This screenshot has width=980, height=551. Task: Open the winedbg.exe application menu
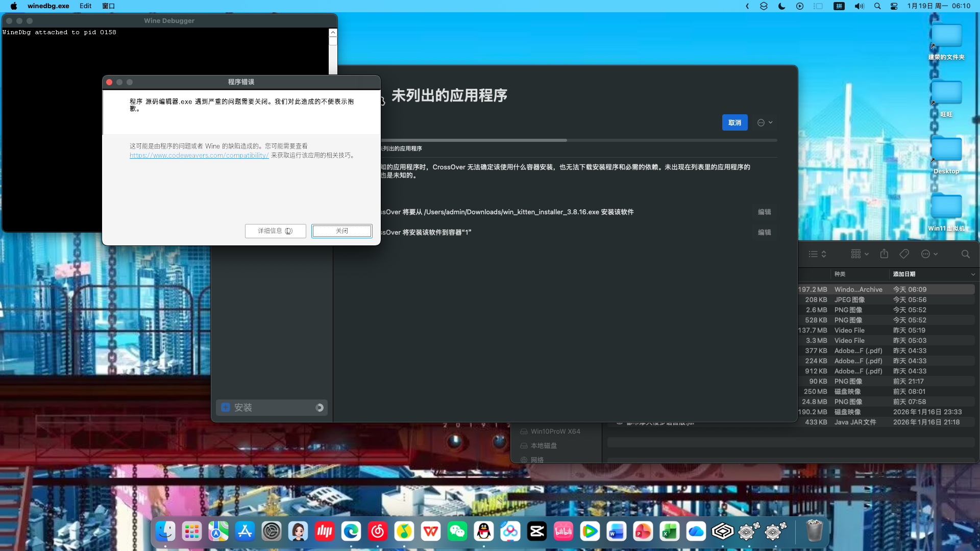click(48, 6)
